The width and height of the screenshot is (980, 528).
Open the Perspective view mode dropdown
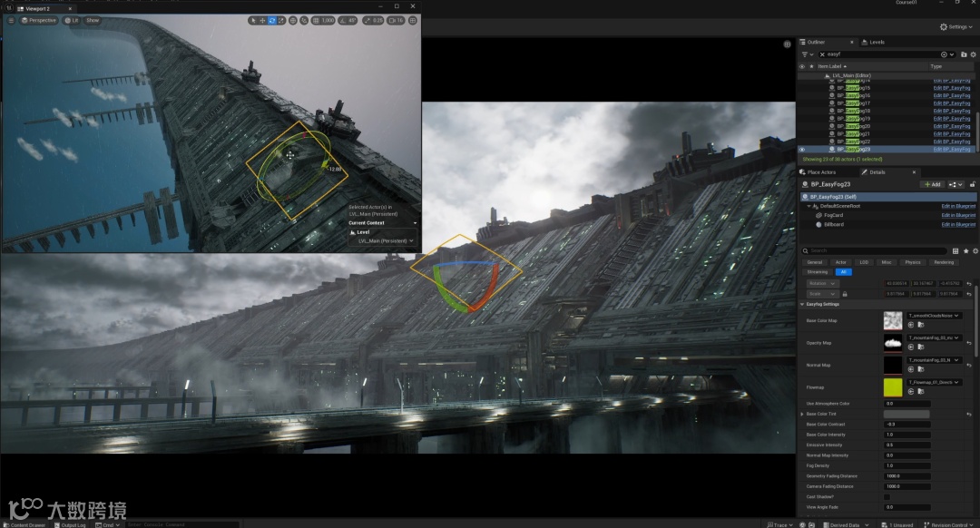pyautogui.click(x=39, y=21)
